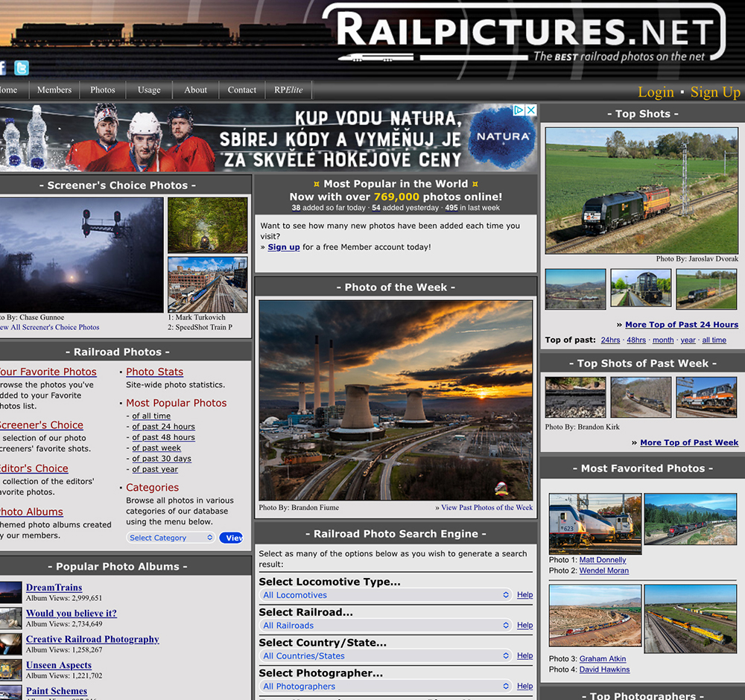Open the city rail yard thumbnail

tap(208, 284)
